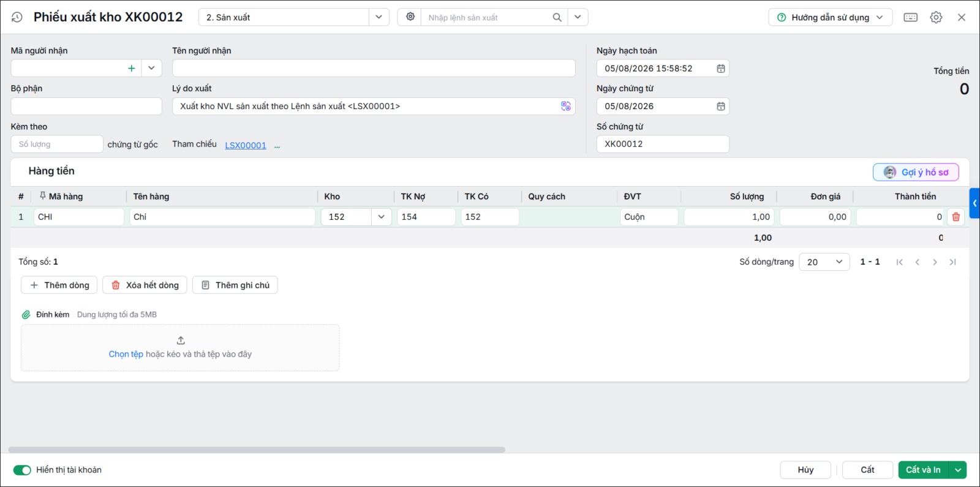Click the gear icon in production order search

(410, 17)
